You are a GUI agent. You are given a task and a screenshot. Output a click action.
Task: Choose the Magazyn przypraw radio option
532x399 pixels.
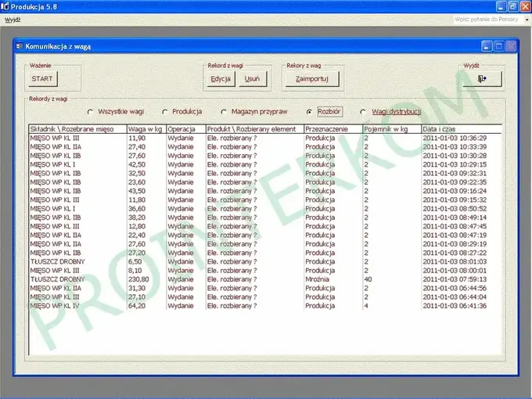tap(224, 112)
